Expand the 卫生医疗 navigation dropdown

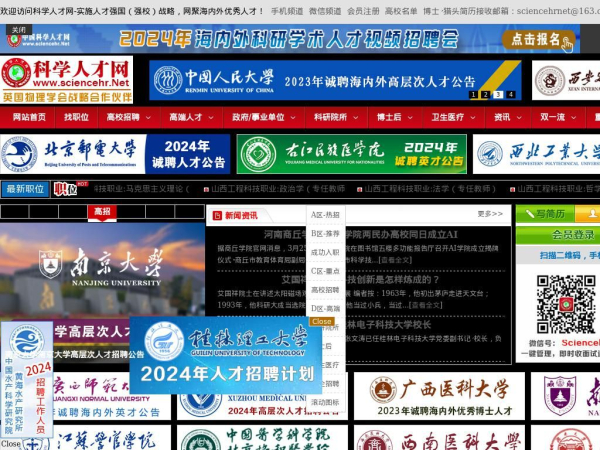(453, 117)
